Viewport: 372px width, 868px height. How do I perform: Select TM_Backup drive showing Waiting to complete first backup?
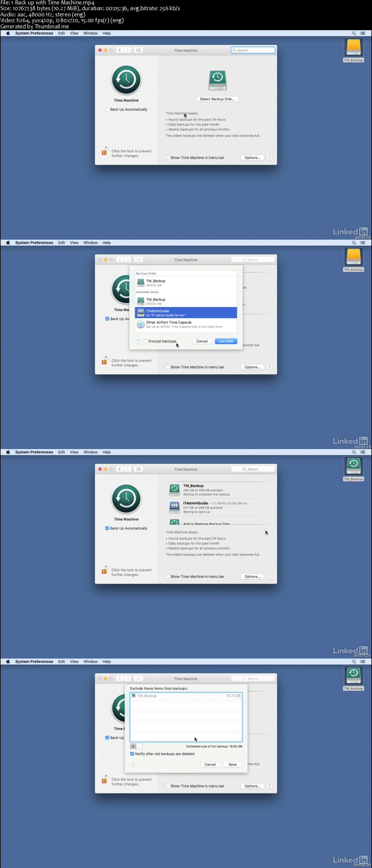coord(218,490)
